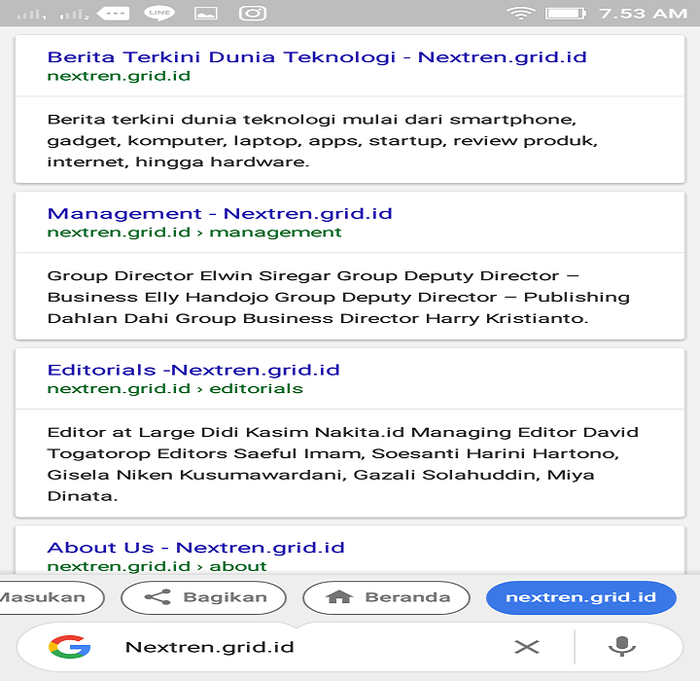Open Management - Nextren.grid.id result

[220, 214]
